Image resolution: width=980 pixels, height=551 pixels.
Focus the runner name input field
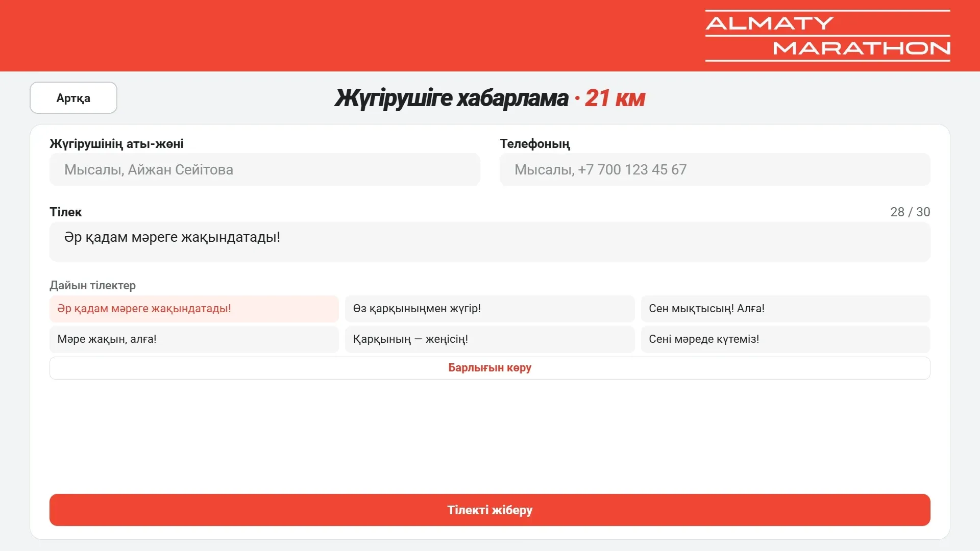point(264,169)
